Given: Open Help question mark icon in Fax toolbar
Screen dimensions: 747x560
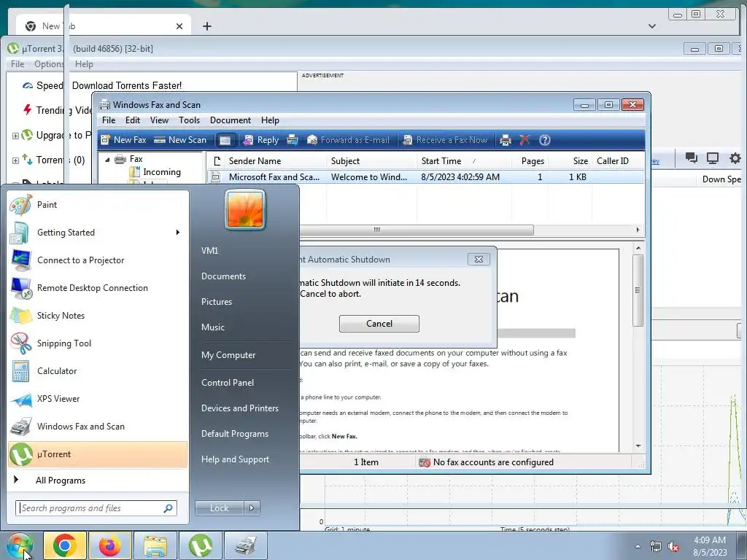Looking at the screenshot, I should [544, 140].
